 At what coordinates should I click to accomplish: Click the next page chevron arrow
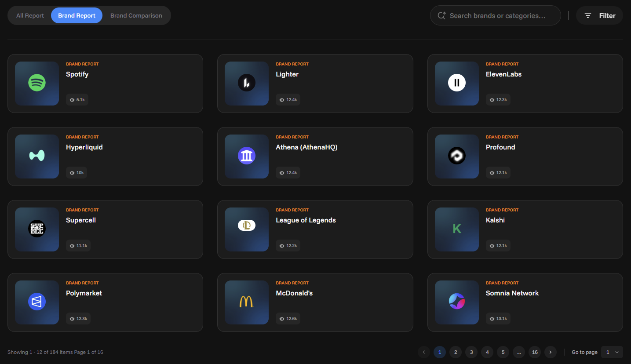point(551,352)
